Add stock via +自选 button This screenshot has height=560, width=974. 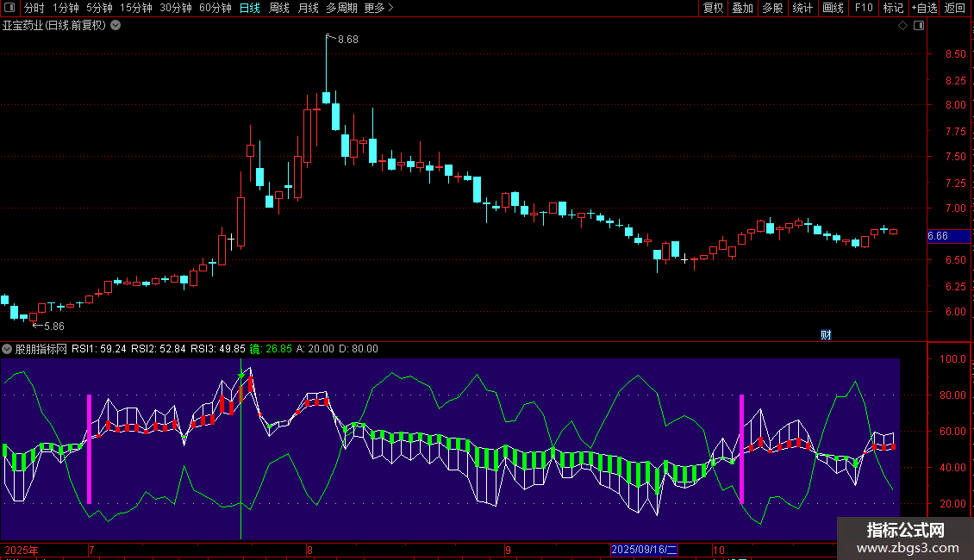pos(924,8)
